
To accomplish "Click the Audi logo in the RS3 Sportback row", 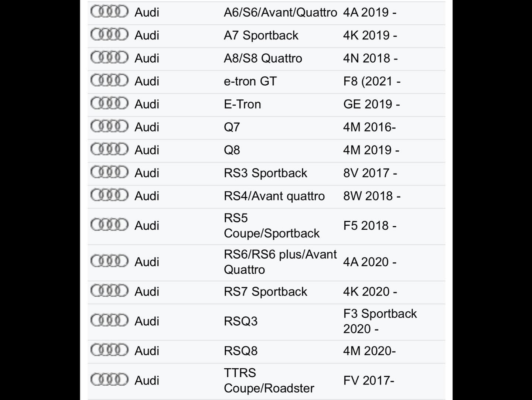I will click(109, 172).
